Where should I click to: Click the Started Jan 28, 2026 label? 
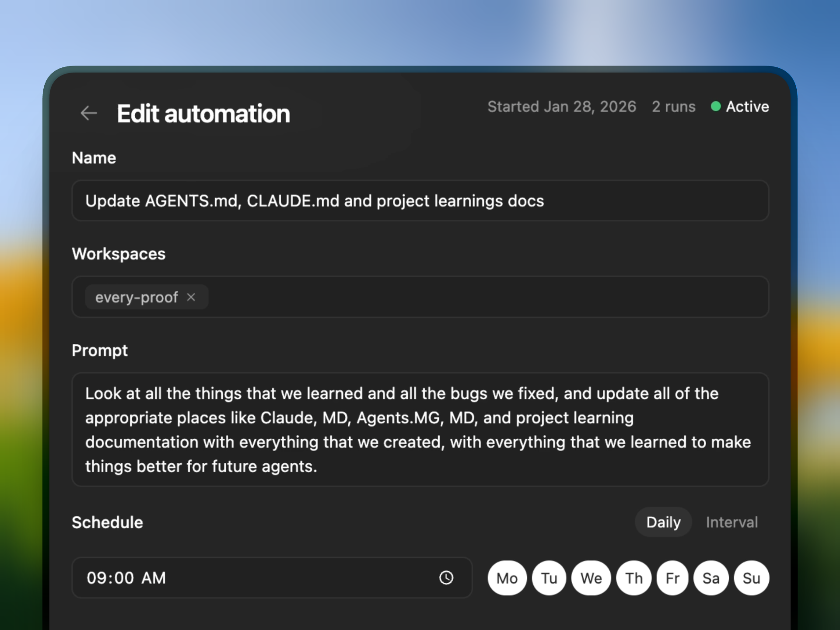562,106
